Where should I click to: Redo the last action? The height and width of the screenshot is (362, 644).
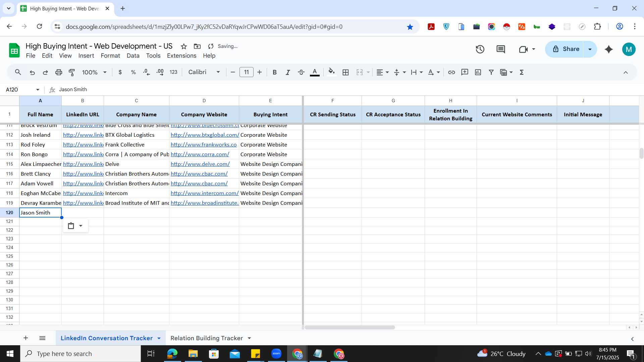point(45,72)
